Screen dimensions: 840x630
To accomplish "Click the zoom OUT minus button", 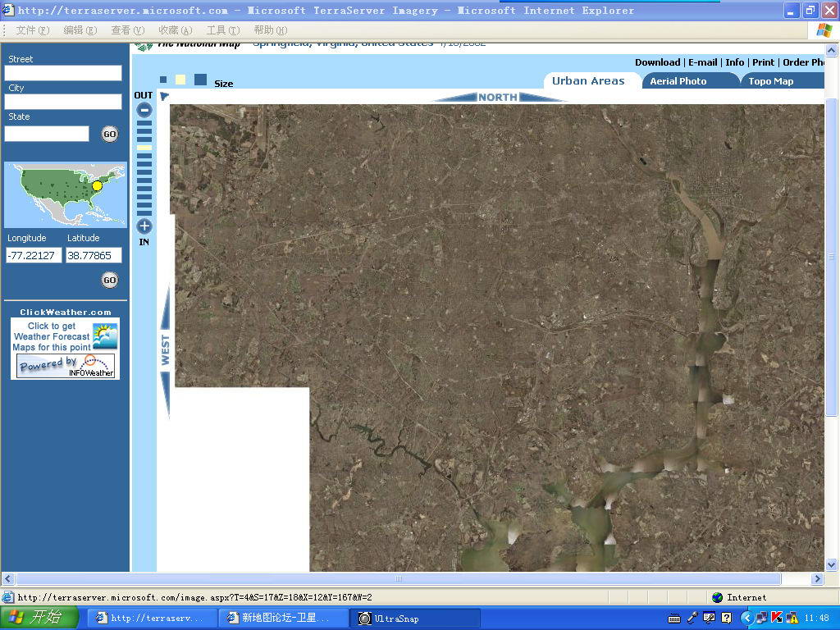I will pos(144,109).
